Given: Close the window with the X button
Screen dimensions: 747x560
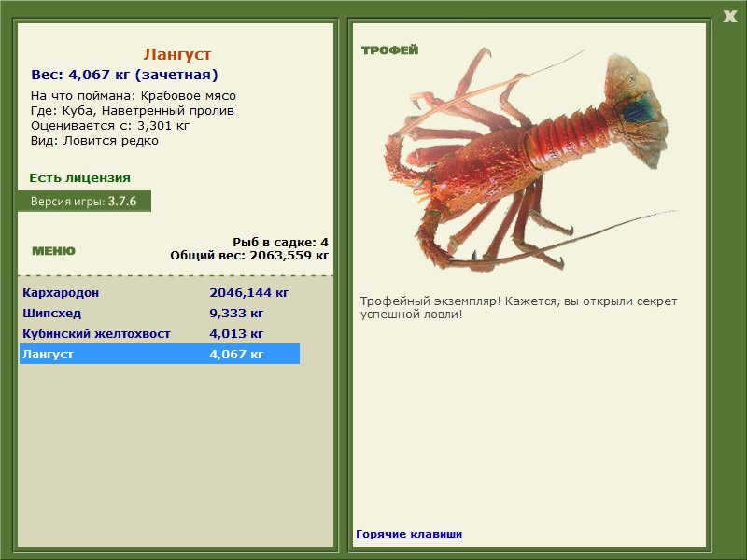Looking at the screenshot, I should point(729,17).
